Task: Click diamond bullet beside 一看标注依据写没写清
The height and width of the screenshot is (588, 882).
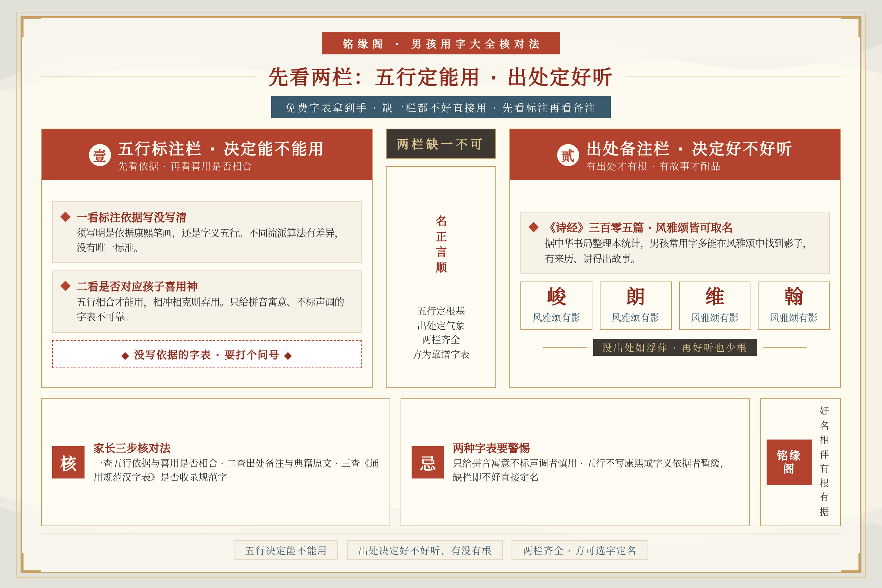Action: pos(66,217)
